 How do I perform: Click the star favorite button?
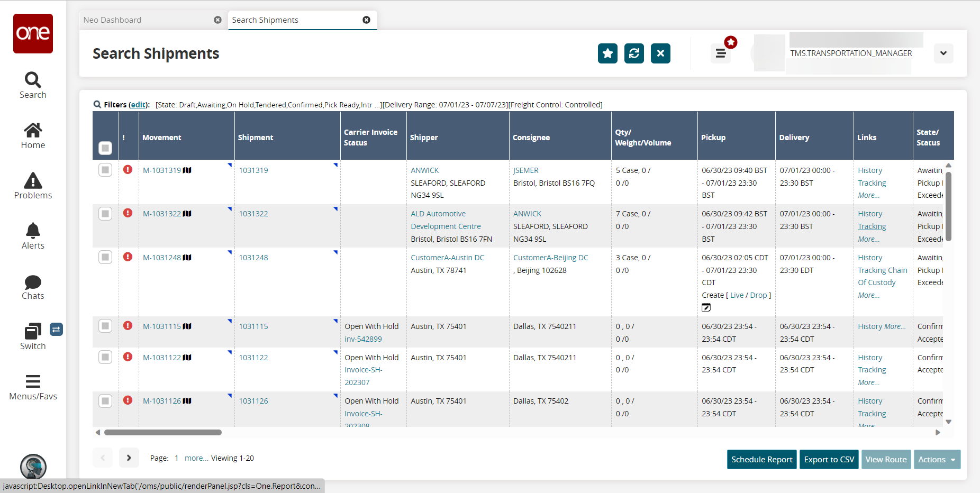tap(607, 53)
